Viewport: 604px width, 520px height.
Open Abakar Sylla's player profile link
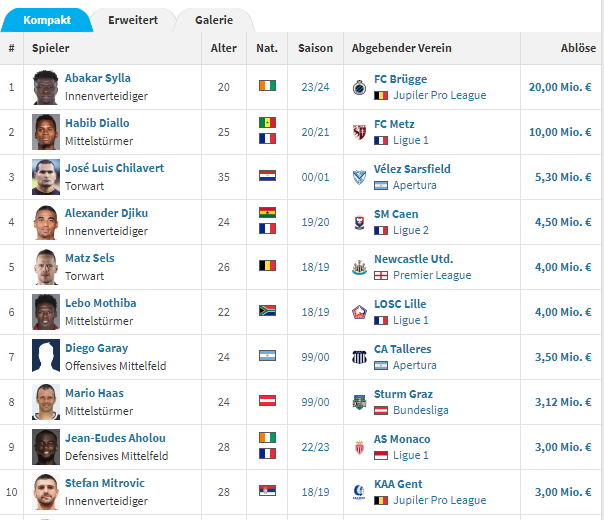97,78
